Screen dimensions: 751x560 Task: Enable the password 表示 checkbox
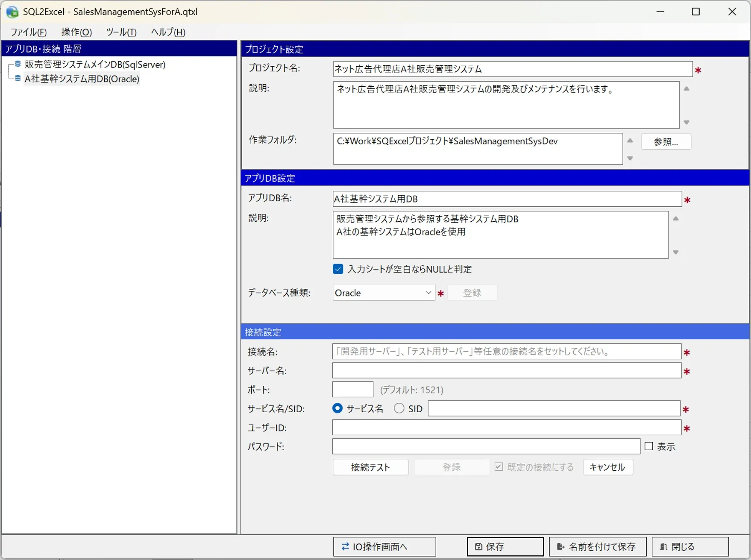pyautogui.click(x=649, y=446)
